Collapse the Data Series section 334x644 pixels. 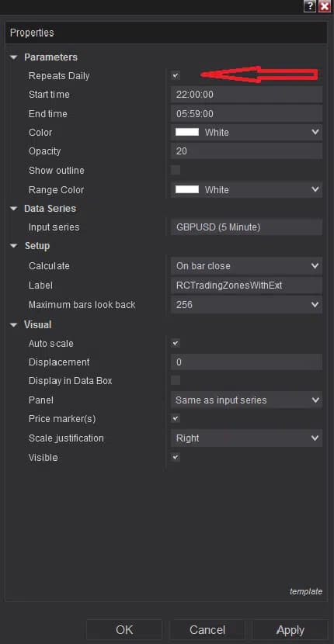[x=15, y=209]
